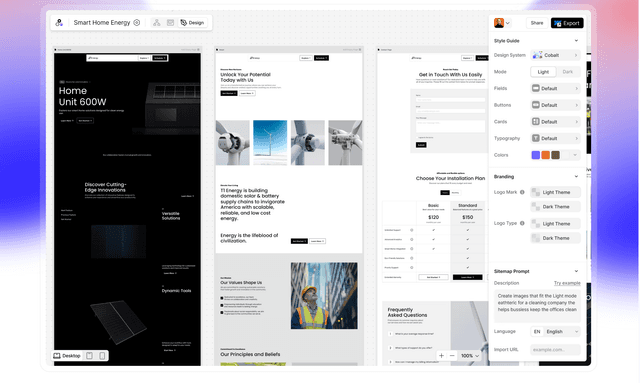
Task: Click the Choose Your Installation Plan heading
Action: (x=450, y=178)
